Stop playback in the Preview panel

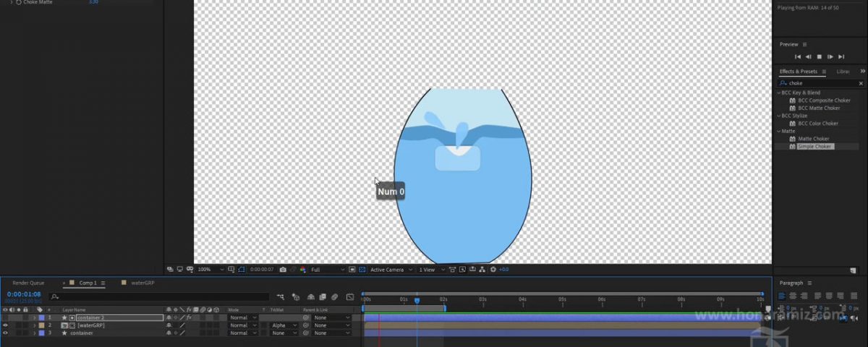click(x=820, y=56)
